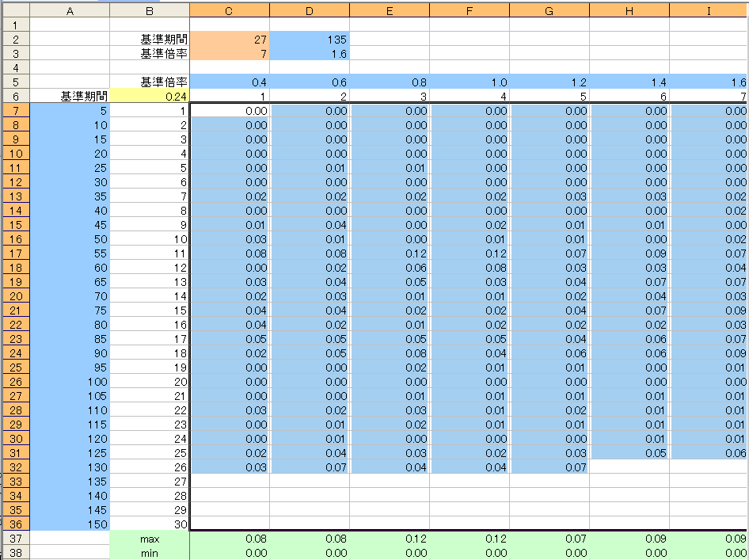Image resolution: width=749 pixels, height=560 pixels.
Task: Click max value 0.07 in column G
Action: click(549, 539)
